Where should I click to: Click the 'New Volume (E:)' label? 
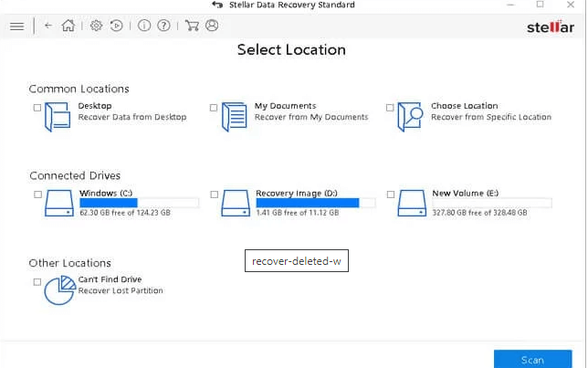pos(466,194)
